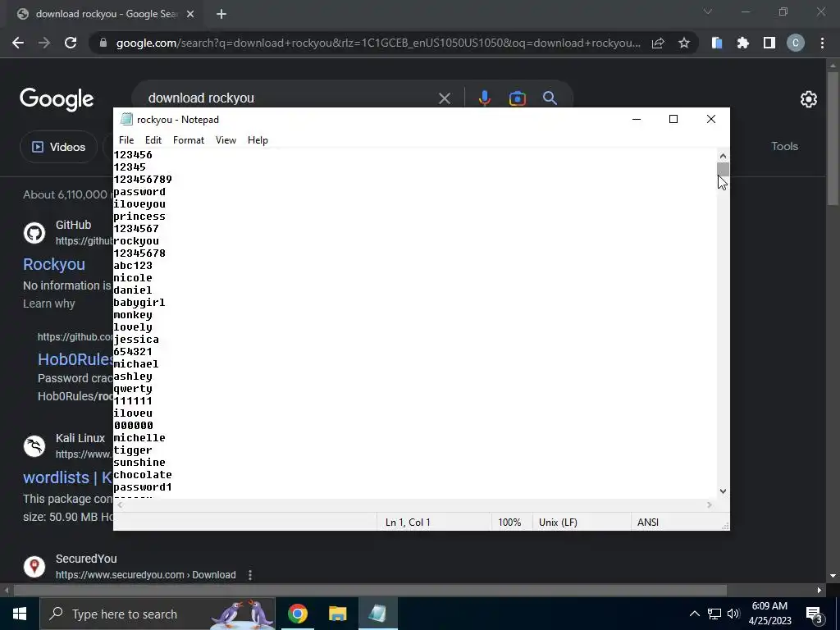Open Notepad's File menu
This screenshot has width=840, height=630.
(x=126, y=139)
